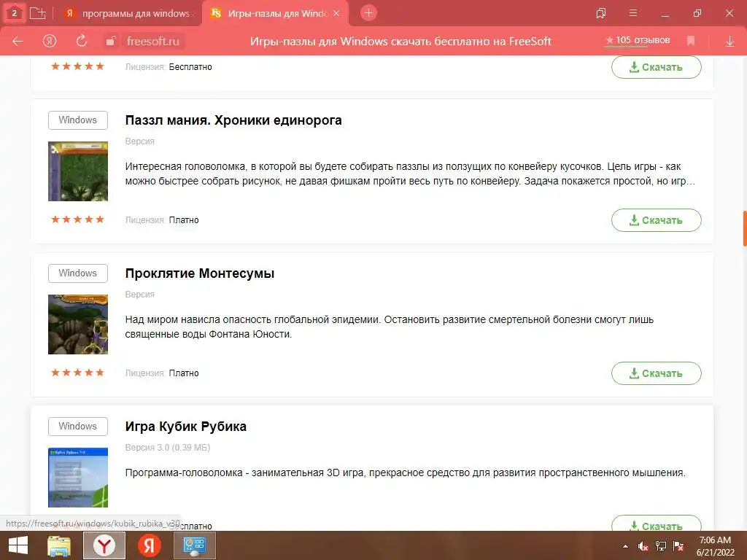Click the Кубик Рубика description text
The height and width of the screenshot is (560, 747).
click(406, 472)
